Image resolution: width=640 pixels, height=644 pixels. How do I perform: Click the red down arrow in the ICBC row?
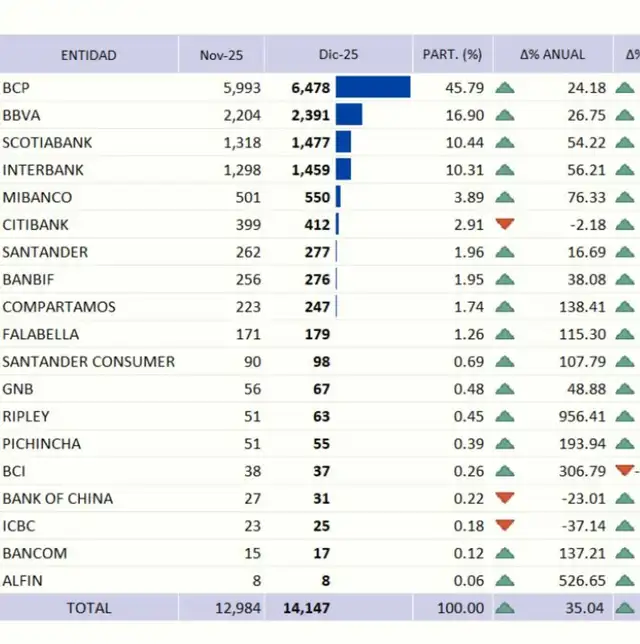[505, 525]
